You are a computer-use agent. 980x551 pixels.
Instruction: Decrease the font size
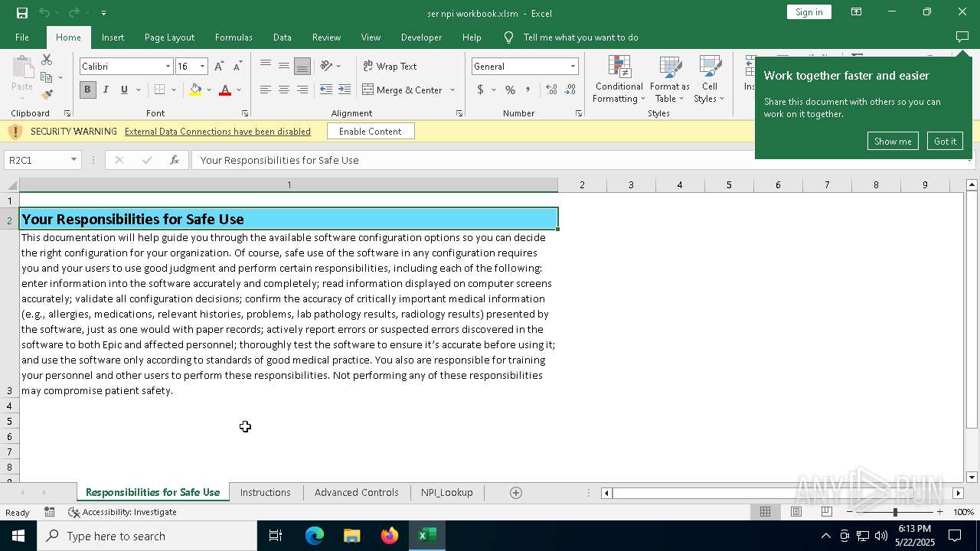[x=237, y=67]
